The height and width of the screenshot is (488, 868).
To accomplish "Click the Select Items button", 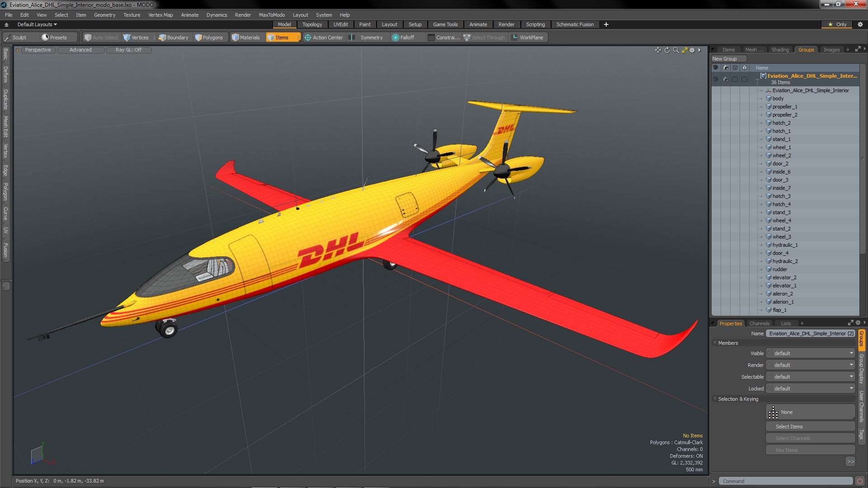I will 810,427.
